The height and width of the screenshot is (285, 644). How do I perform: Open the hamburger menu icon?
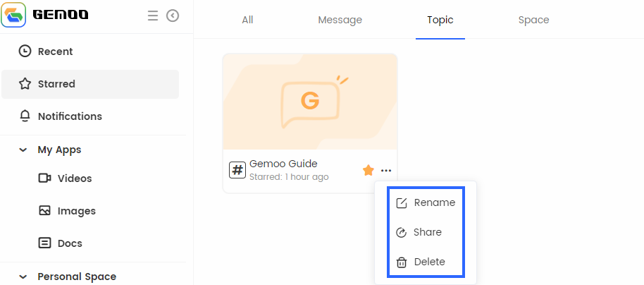[153, 16]
